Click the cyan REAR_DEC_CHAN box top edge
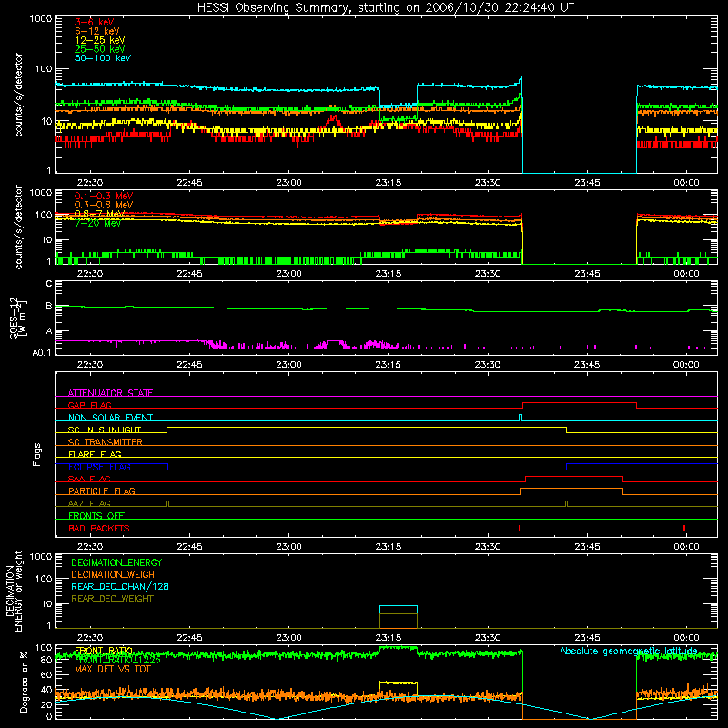 tap(399, 606)
